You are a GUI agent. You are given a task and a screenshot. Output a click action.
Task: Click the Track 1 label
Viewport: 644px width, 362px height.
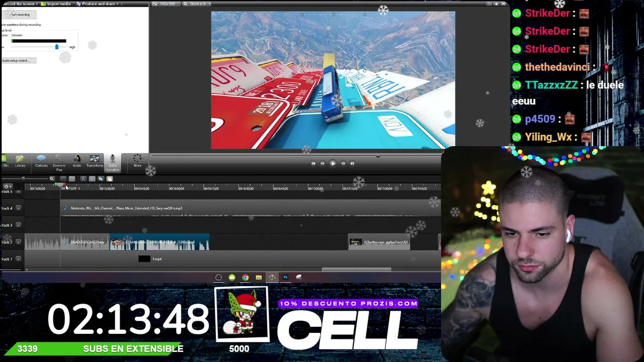(7, 259)
